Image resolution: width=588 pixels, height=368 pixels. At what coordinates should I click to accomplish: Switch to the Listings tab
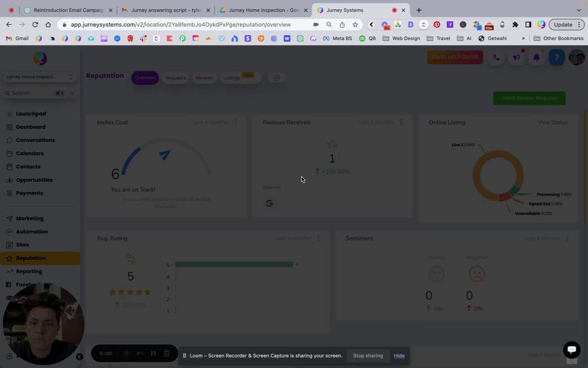pos(239,78)
